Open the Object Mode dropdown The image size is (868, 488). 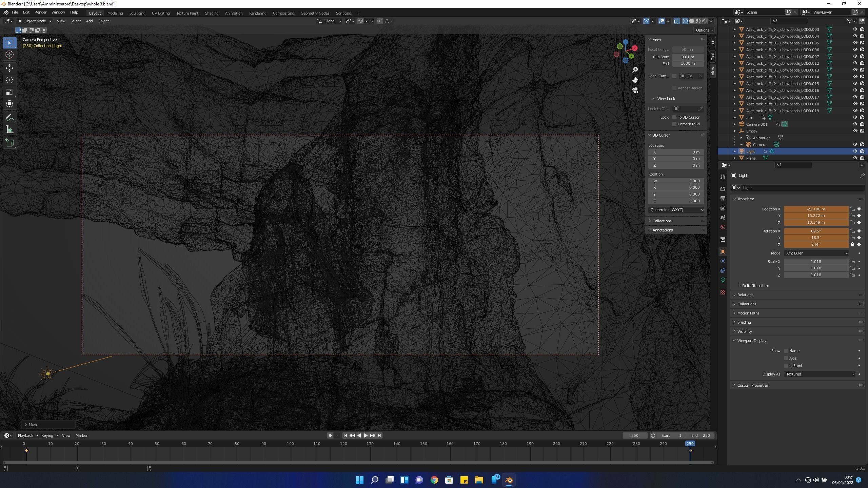[x=35, y=21]
